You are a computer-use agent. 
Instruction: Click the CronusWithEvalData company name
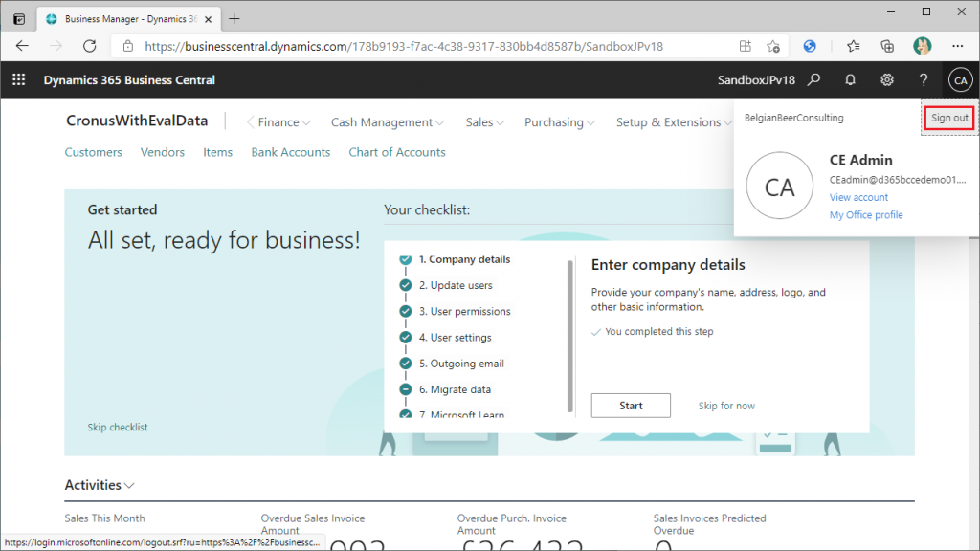(137, 121)
